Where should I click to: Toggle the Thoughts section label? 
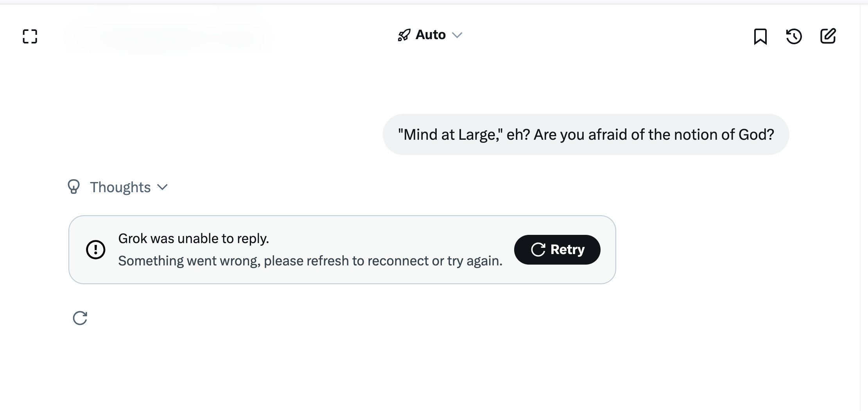coord(120,187)
